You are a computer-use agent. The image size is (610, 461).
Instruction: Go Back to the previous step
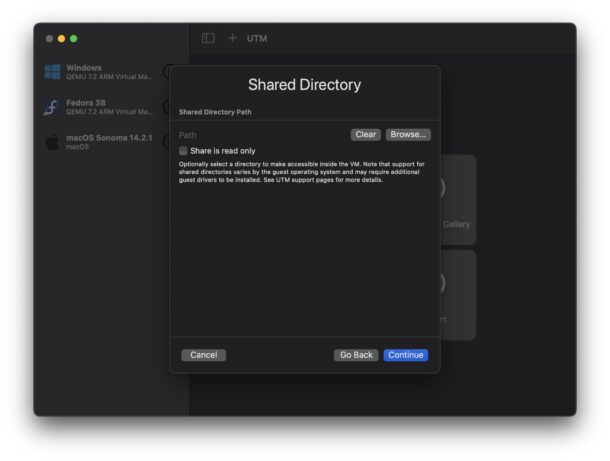tap(356, 355)
